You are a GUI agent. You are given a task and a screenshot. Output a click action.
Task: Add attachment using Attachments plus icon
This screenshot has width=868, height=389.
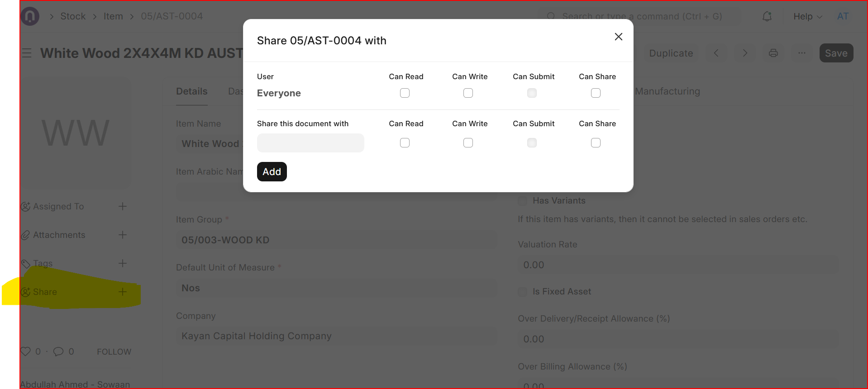pos(122,235)
